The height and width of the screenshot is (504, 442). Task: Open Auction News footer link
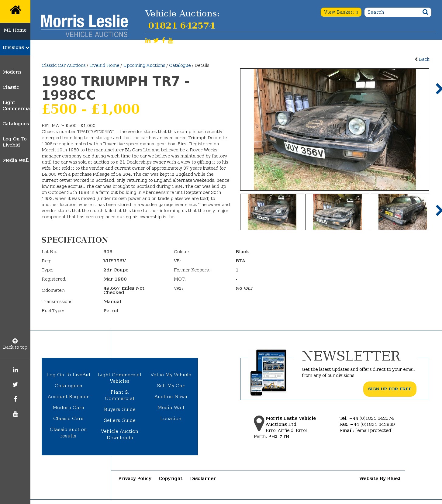171,397
